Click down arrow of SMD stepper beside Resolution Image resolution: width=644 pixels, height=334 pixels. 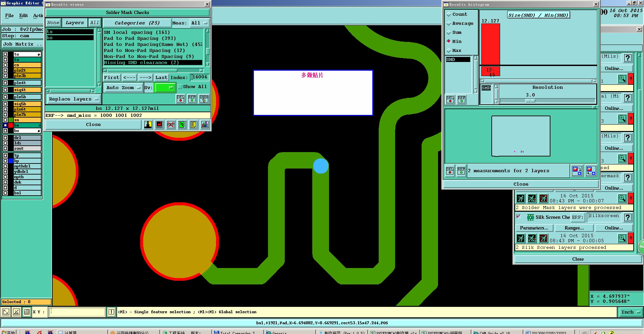[x=496, y=101]
